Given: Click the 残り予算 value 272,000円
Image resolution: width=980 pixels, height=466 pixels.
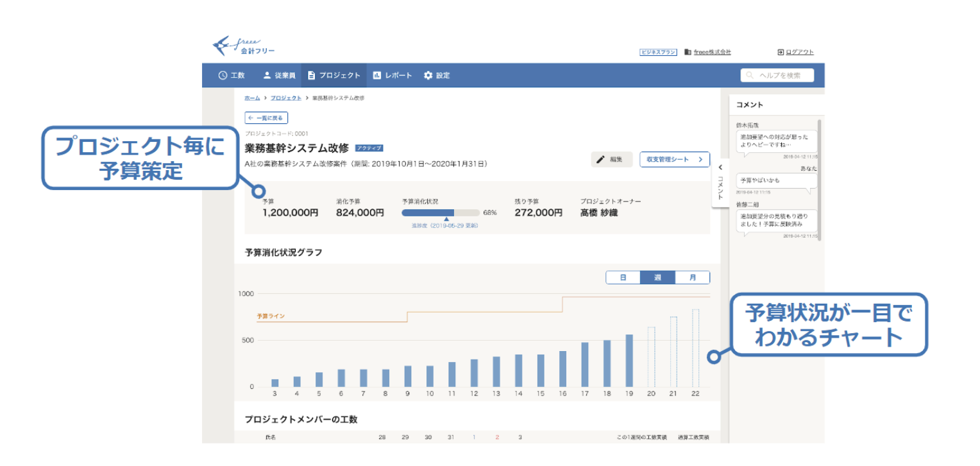Looking at the screenshot, I should (x=538, y=212).
